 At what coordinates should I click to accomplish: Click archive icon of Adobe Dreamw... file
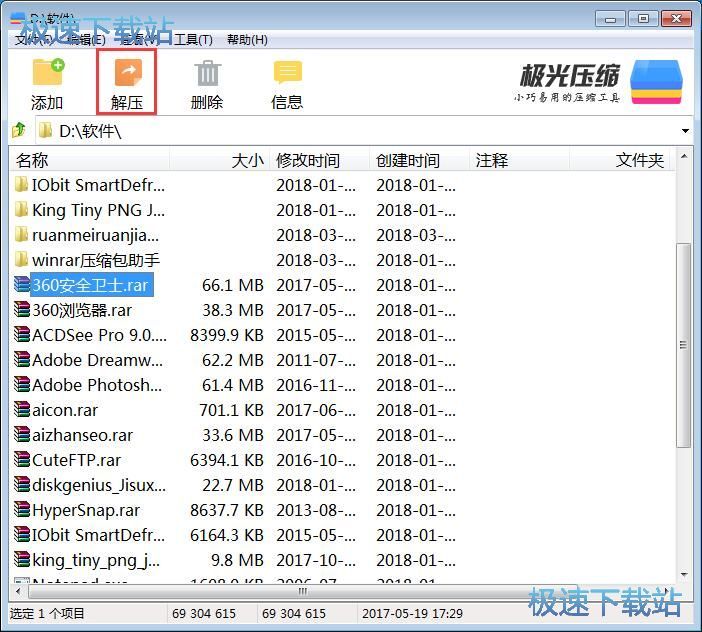22,359
